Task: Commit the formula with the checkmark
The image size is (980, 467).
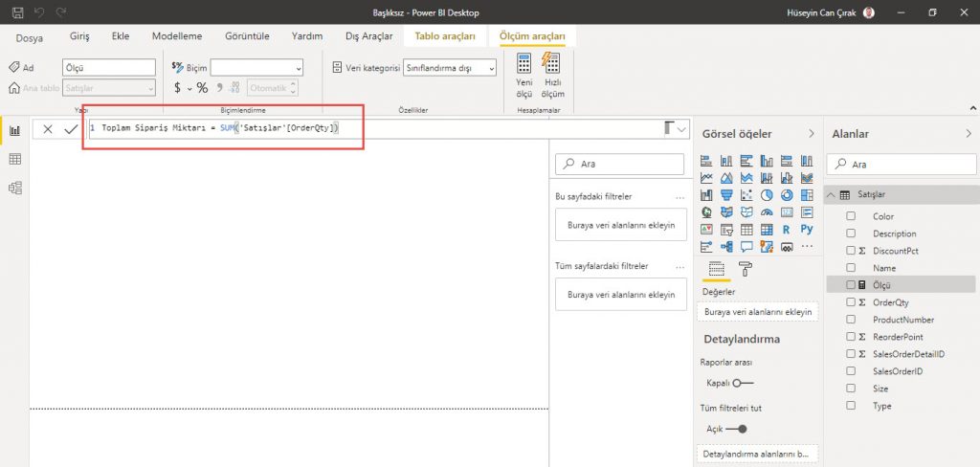Action: 71,129
